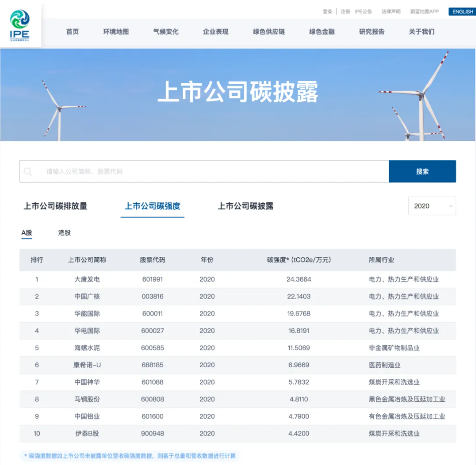Open 企业表现 menu
This screenshot has height=465, width=476.
pyautogui.click(x=215, y=32)
